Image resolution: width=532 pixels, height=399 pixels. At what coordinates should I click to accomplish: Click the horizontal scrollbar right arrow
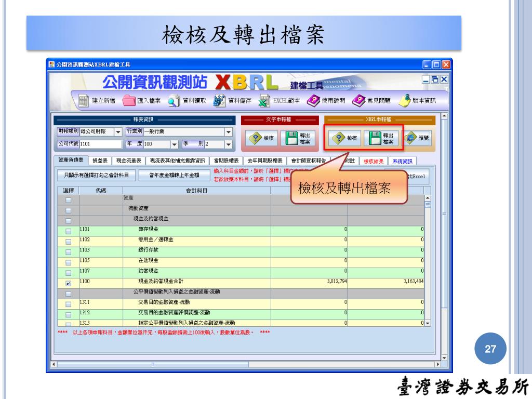coord(437,364)
